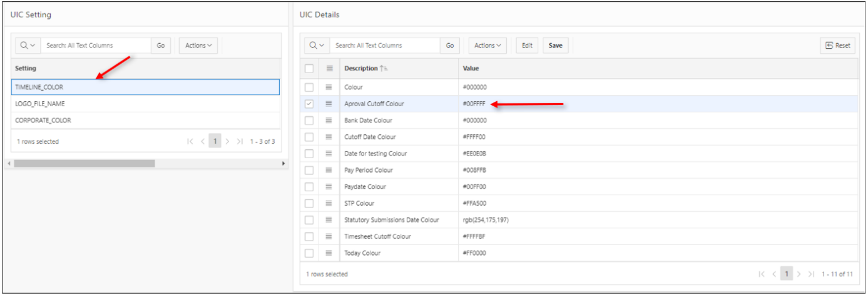The width and height of the screenshot is (868, 295).
Task: Click next page arrow in UIC Setting pagination
Action: tap(227, 142)
